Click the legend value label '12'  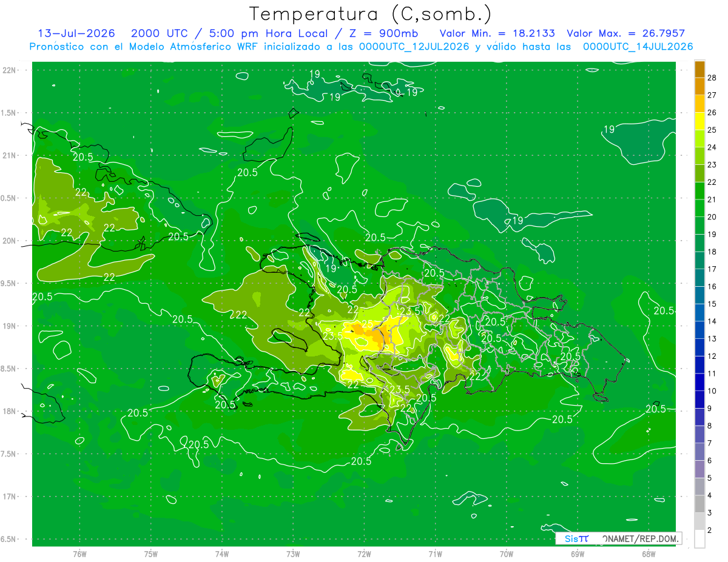pos(712,356)
